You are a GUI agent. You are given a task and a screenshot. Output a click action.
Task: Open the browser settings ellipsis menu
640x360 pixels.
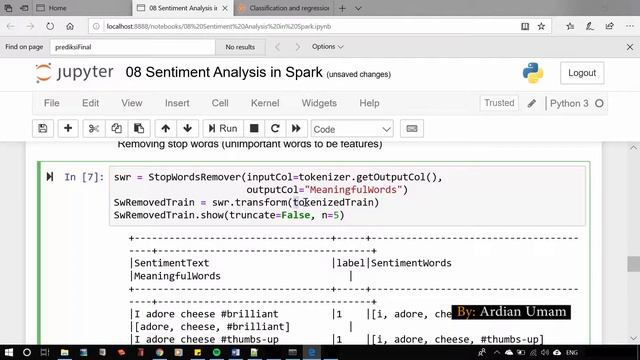629,27
